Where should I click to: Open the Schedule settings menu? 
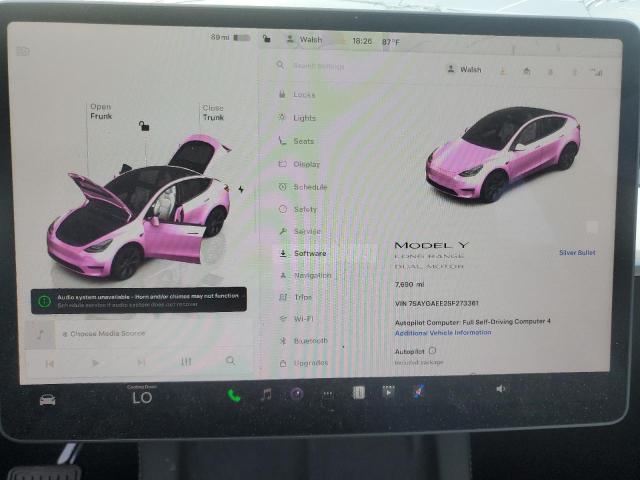tap(302, 187)
